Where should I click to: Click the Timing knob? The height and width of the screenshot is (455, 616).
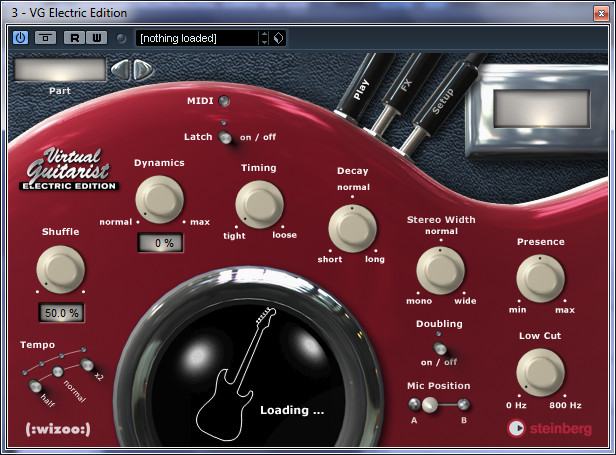click(259, 205)
